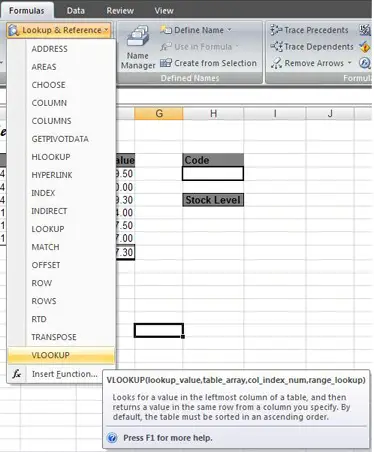The width and height of the screenshot is (374, 452).
Task: Open the Review ribbon tab
Action: (120, 11)
